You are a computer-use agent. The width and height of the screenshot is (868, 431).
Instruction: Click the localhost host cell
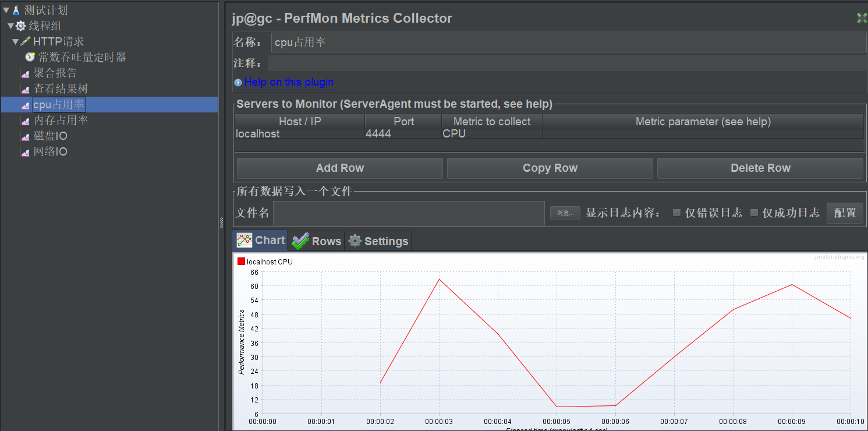tap(300, 134)
